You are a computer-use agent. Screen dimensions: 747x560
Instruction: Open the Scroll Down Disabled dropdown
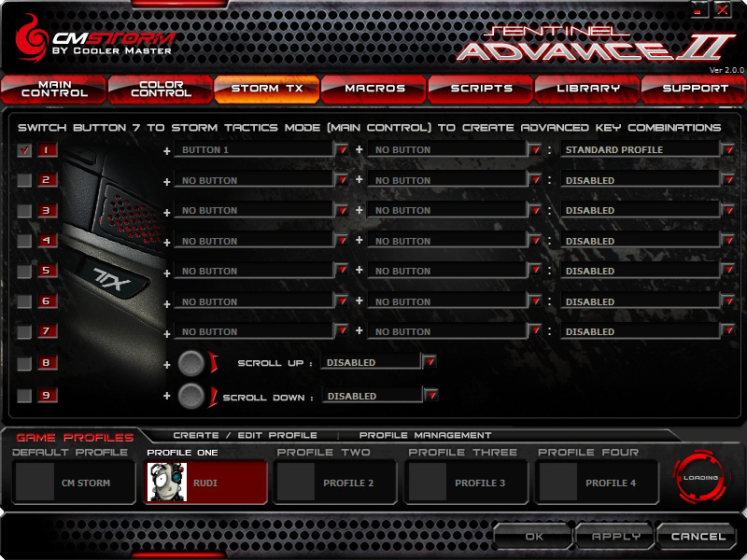pyautogui.click(x=431, y=395)
